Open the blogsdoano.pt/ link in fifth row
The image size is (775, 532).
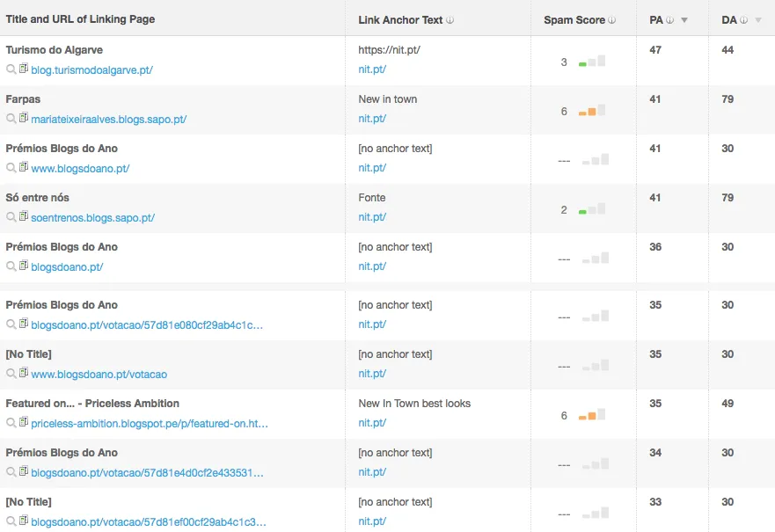[67, 267]
